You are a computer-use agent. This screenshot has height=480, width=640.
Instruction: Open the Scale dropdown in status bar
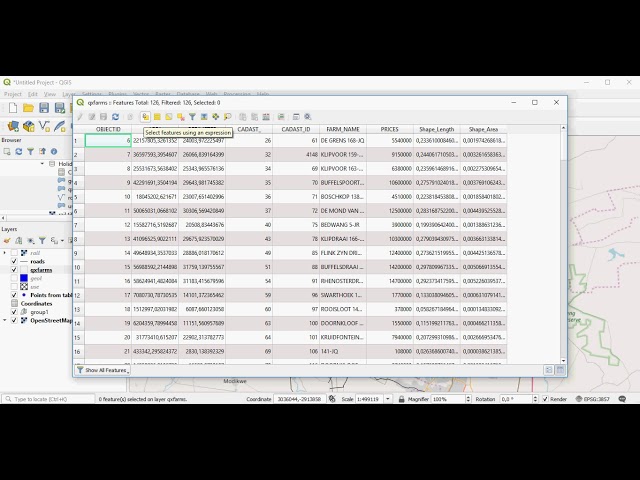388,399
